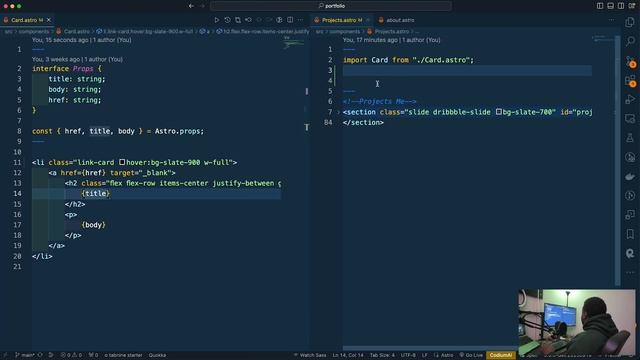Click Watch Sass in status bar
This screenshot has width=640, height=360.
310,355
